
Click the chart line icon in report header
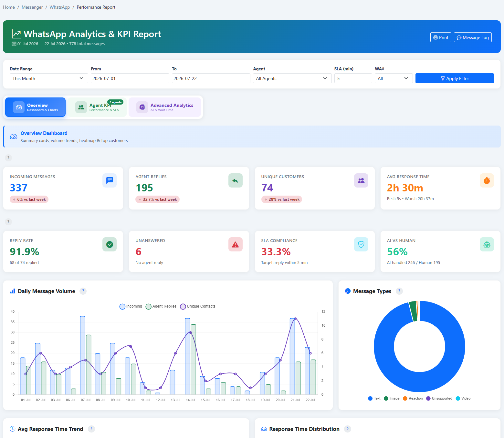tap(16, 34)
